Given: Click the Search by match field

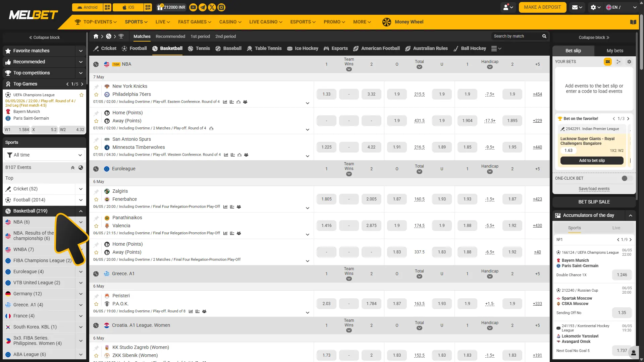Looking at the screenshot, I should (x=517, y=36).
